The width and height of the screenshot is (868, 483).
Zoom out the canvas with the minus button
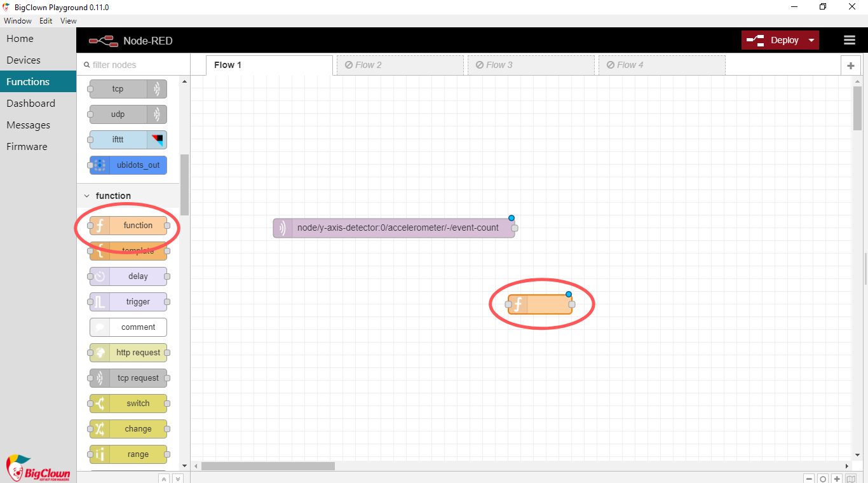tap(809, 479)
